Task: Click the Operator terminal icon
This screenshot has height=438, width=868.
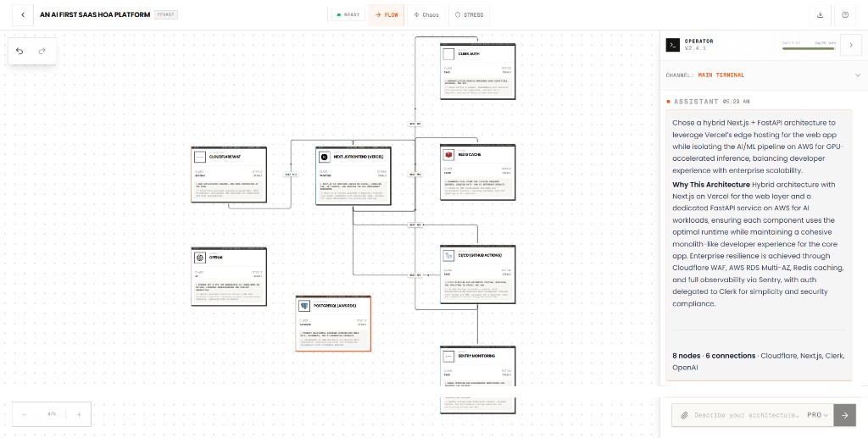Action: click(672, 46)
